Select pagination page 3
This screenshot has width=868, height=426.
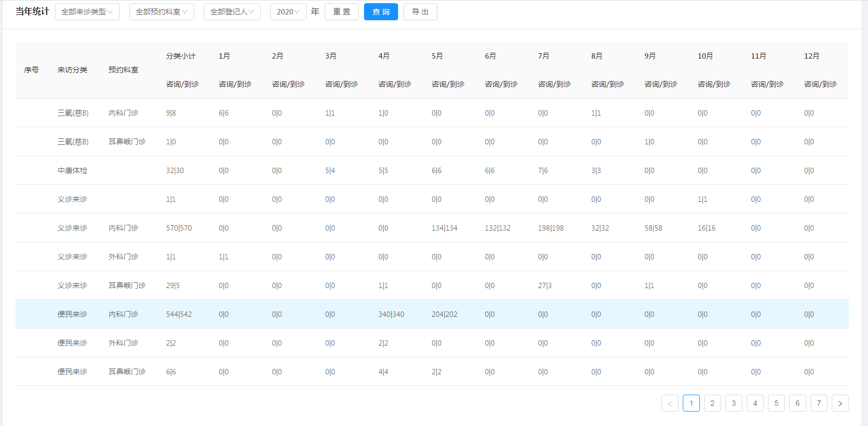(x=734, y=403)
